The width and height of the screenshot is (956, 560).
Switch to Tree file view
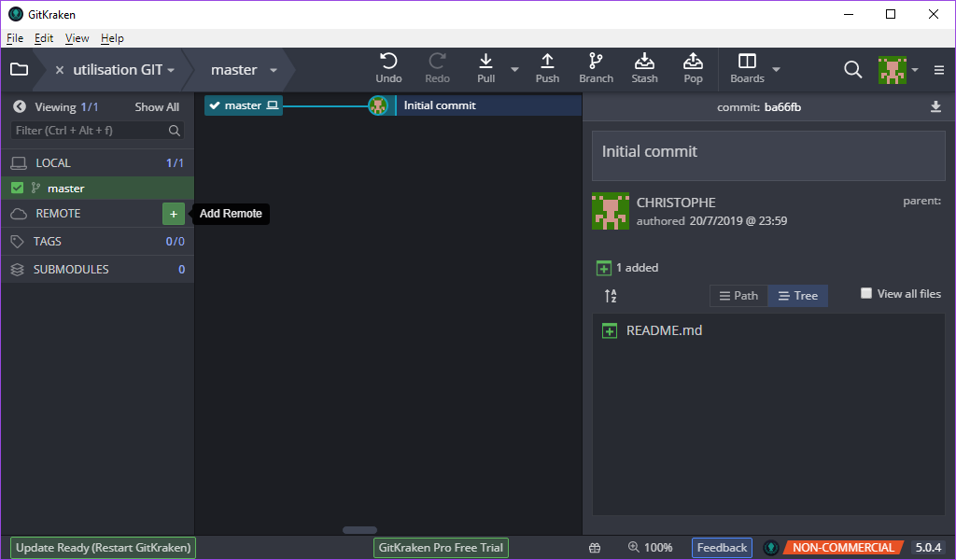tap(797, 296)
